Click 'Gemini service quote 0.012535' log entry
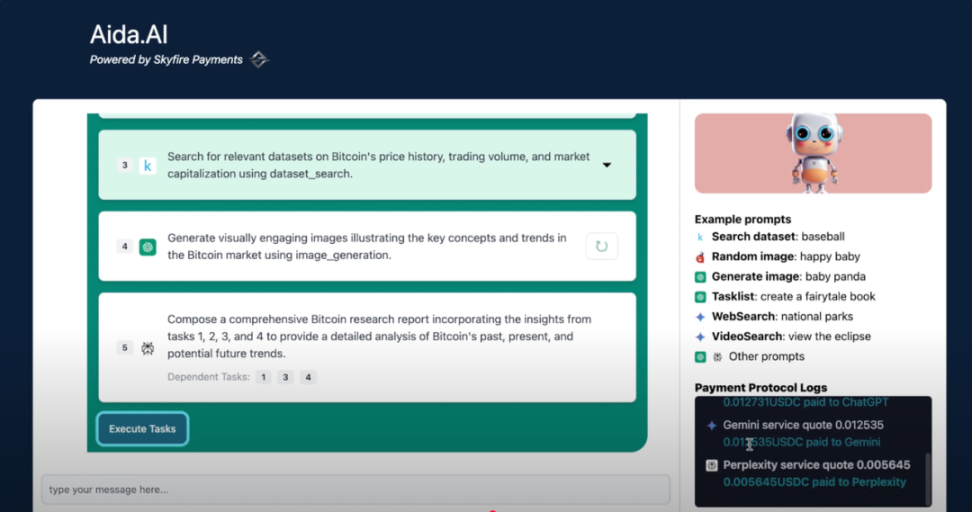The height and width of the screenshot is (512, 972). 803,425
